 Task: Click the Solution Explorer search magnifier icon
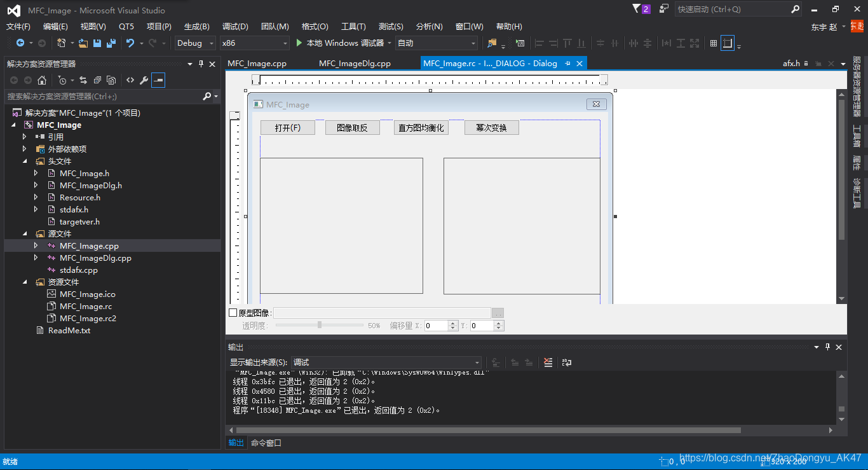coord(207,96)
